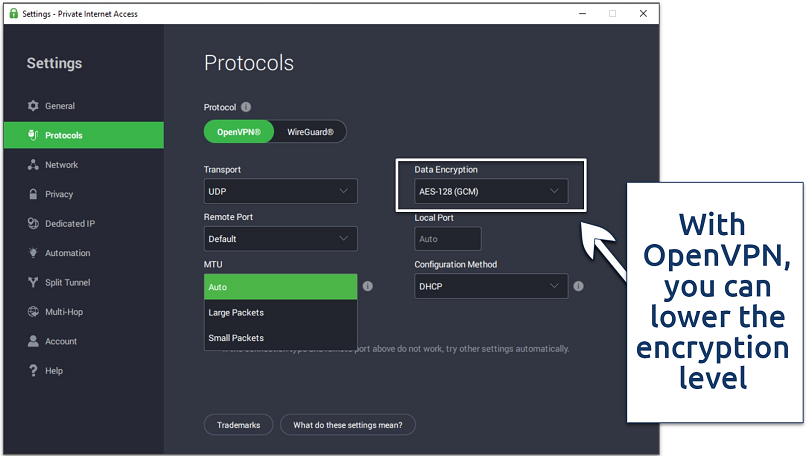The height and width of the screenshot is (456, 806).
Task: Click the General gear icon in sidebar
Action: coord(33,106)
